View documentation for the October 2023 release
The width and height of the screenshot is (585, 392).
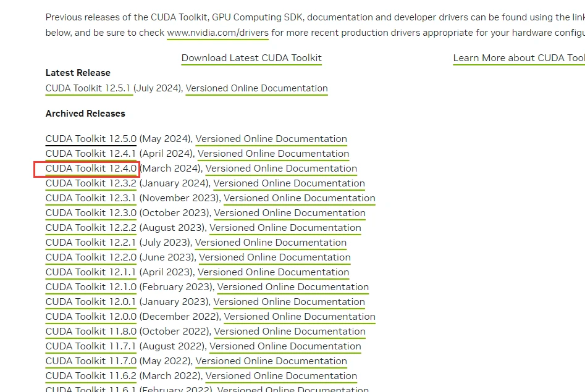pos(290,213)
